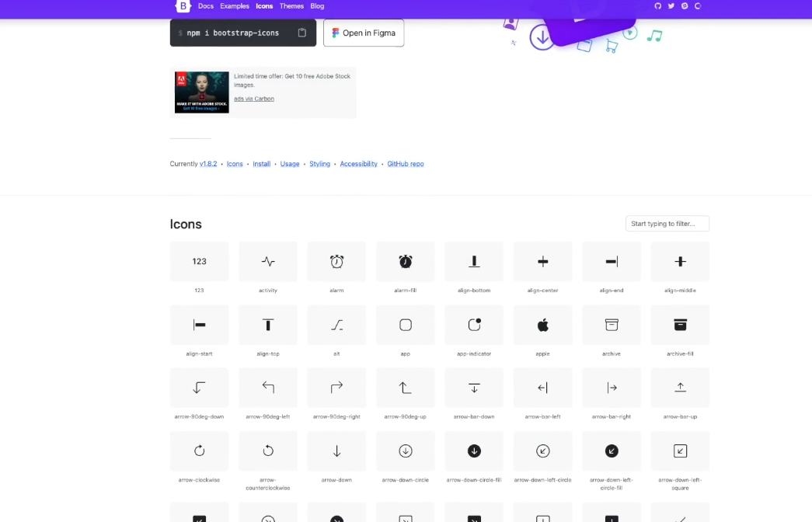
Task: Go to the Styling link
Action: pos(319,164)
